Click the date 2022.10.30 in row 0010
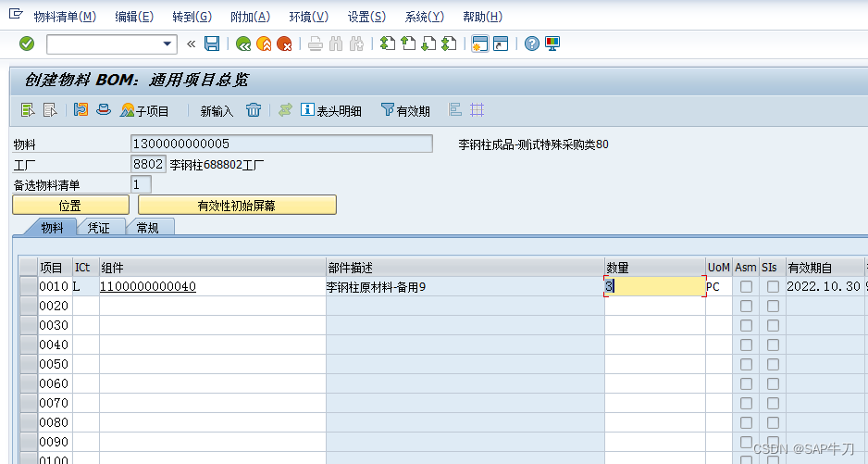868x464 pixels. click(824, 286)
